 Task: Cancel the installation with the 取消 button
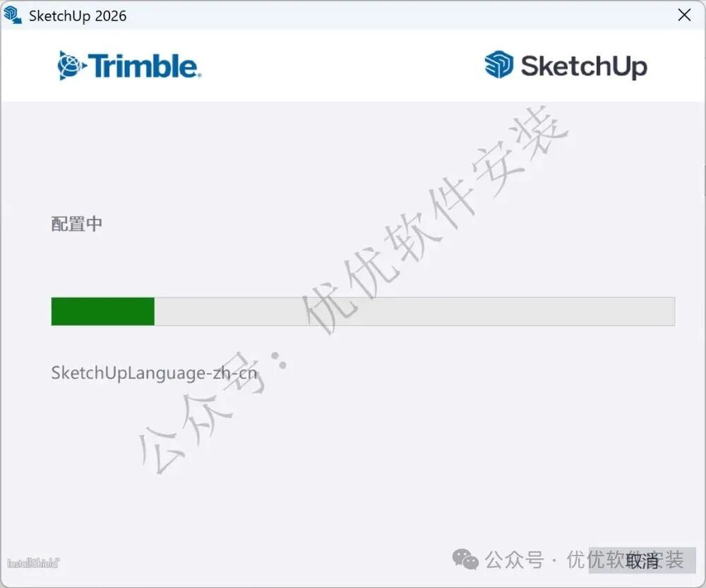click(642, 560)
